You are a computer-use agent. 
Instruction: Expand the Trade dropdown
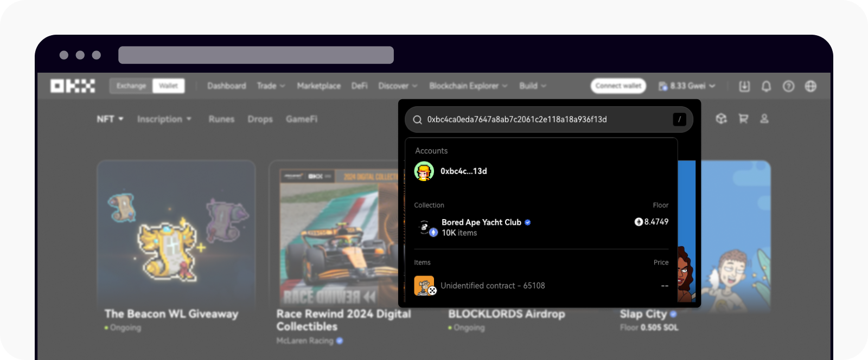click(271, 86)
